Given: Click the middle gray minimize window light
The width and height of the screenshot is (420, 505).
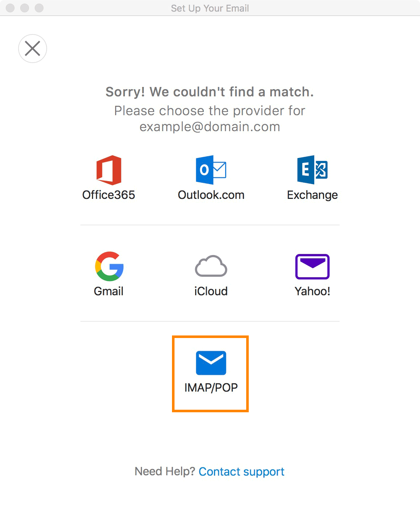Looking at the screenshot, I should 25,8.
